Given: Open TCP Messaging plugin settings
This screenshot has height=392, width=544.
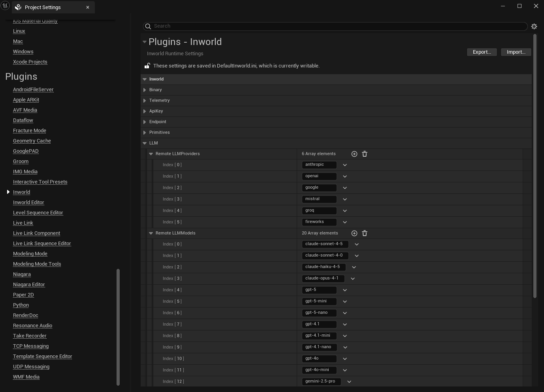Looking at the screenshot, I should tap(31, 346).
